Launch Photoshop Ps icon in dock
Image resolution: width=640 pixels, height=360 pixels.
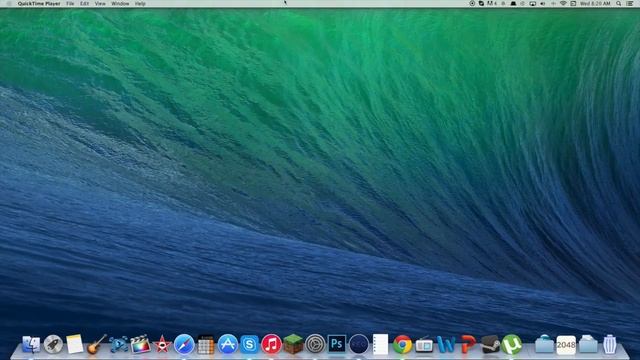point(337,344)
